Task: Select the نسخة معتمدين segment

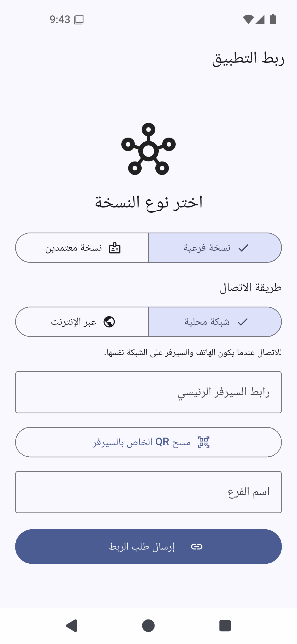Action: pyautogui.click(x=82, y=248)
